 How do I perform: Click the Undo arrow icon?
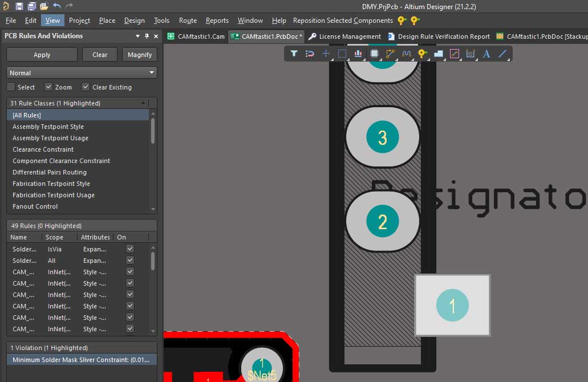[x=57, y=6]
